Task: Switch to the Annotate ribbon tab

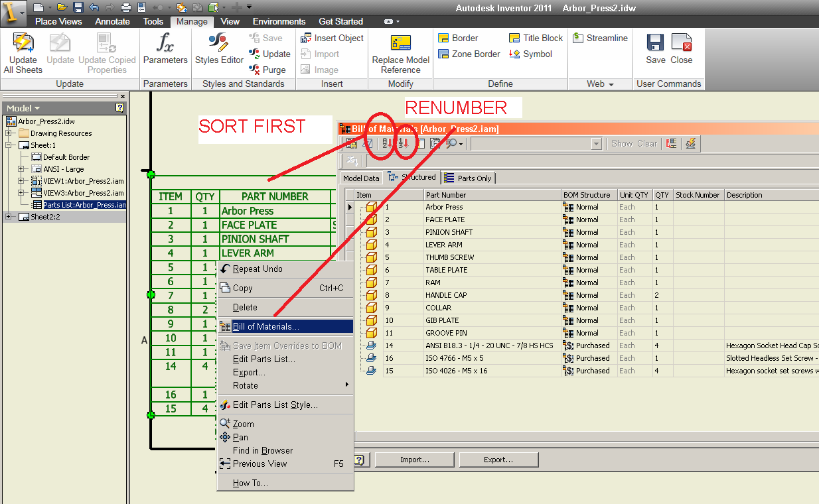Action: point(112,21)
